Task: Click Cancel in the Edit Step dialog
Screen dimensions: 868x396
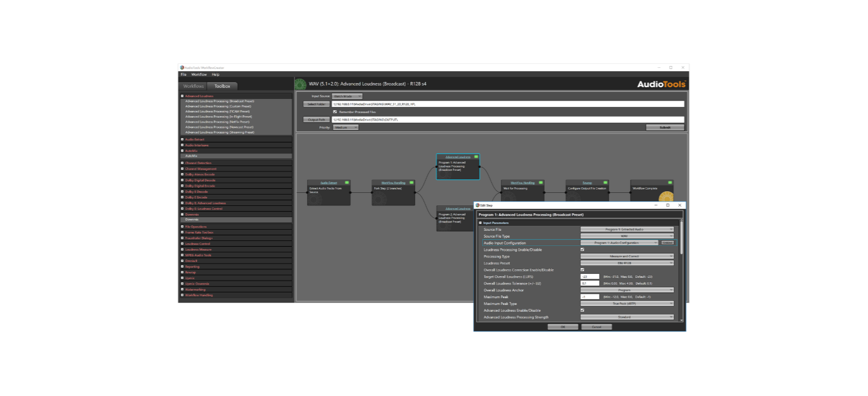Action: click(597, 327)
